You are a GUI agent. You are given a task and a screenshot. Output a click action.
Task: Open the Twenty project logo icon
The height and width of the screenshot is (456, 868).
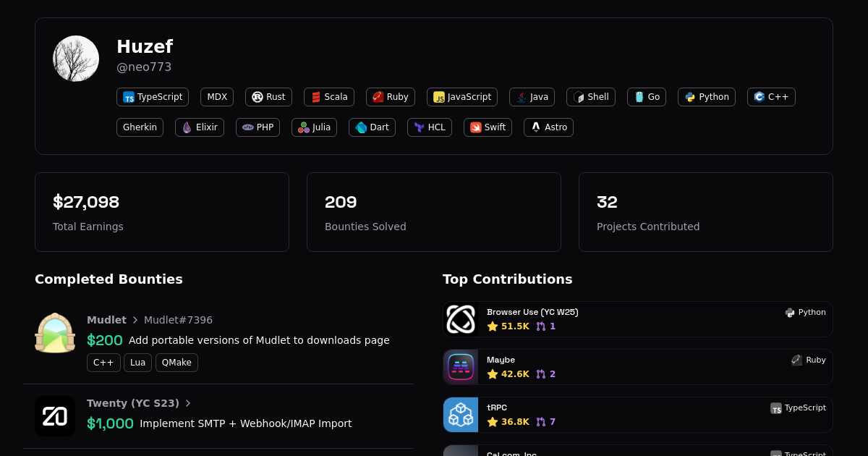coord(55,416)
